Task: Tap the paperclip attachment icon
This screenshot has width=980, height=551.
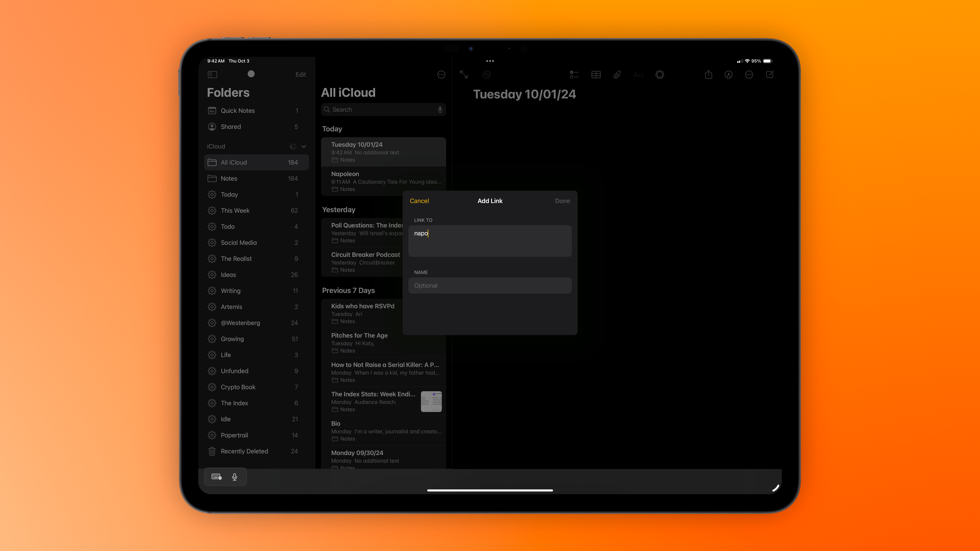Action: click(617, 75)
